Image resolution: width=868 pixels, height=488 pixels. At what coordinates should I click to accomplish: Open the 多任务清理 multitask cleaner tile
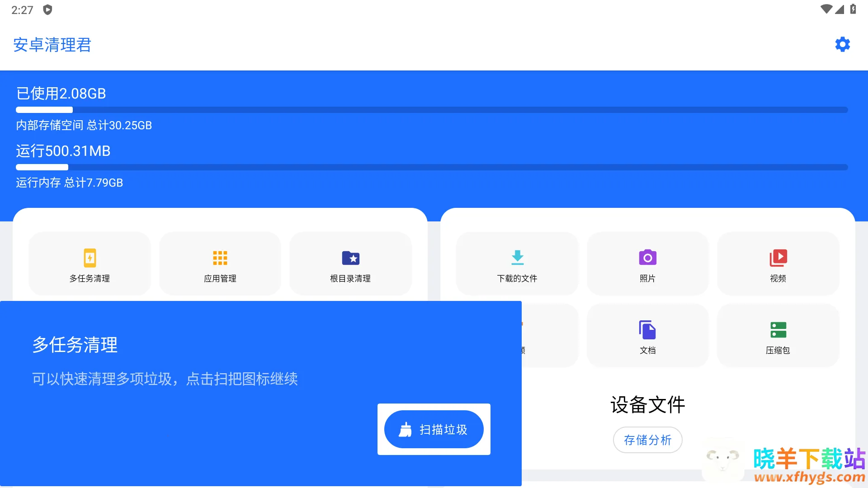pyautogui.click(x=90, y=264)
